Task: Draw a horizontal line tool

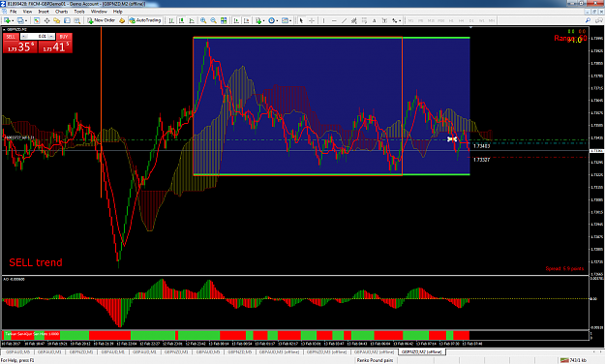Action: [x=334, y=20]
